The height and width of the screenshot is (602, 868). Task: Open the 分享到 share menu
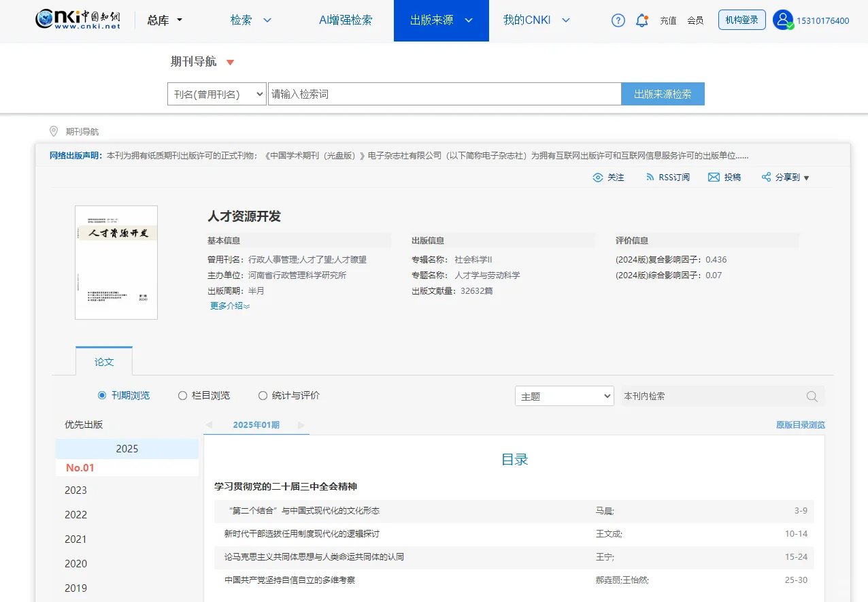pos(784,177)
